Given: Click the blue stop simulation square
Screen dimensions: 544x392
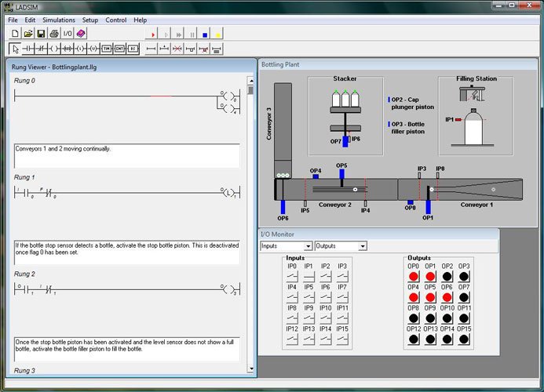Looking at the screenshot, I should (x=205, y=34).
